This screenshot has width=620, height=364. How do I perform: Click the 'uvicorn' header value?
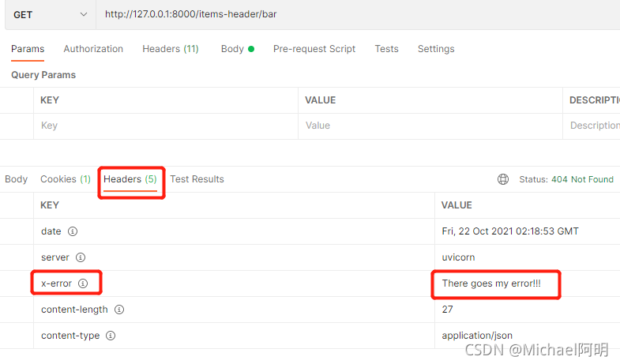(458, 257)
